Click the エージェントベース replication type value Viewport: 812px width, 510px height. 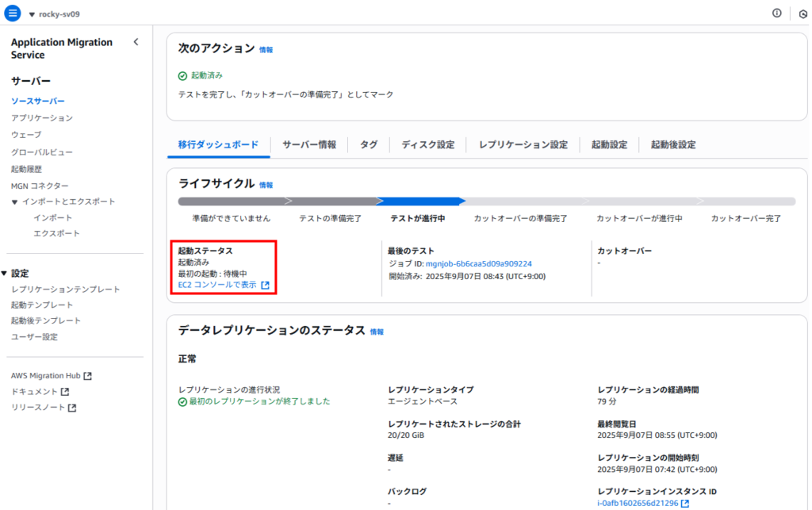pos(423,402)
